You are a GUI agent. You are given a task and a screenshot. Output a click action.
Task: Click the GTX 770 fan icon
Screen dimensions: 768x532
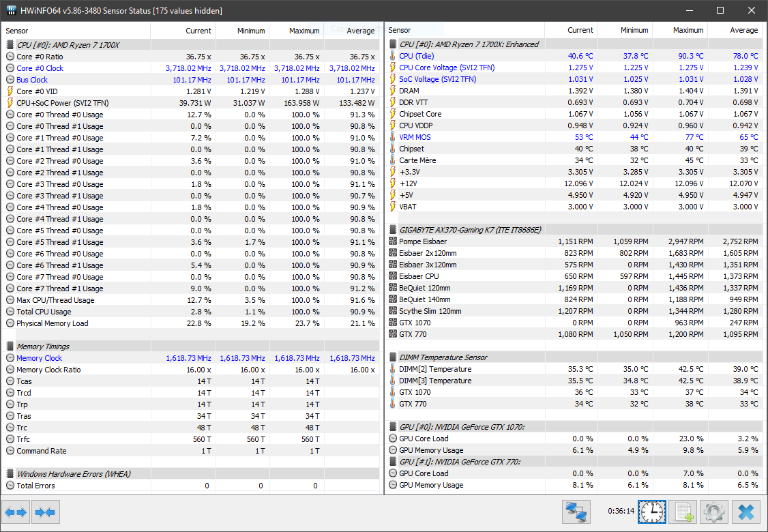393,334
